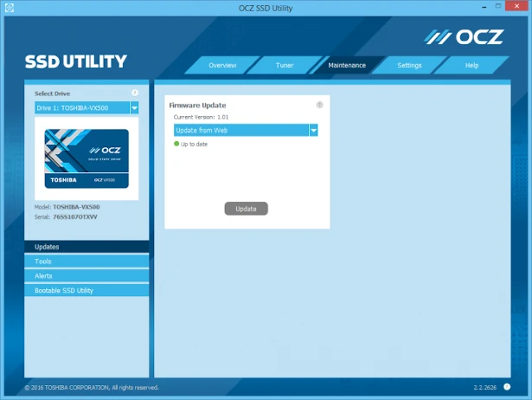This screenshot has height=400, width=532.
Task: Go to the Help tab
Action: pyautogui.click(x=471, y=65)
